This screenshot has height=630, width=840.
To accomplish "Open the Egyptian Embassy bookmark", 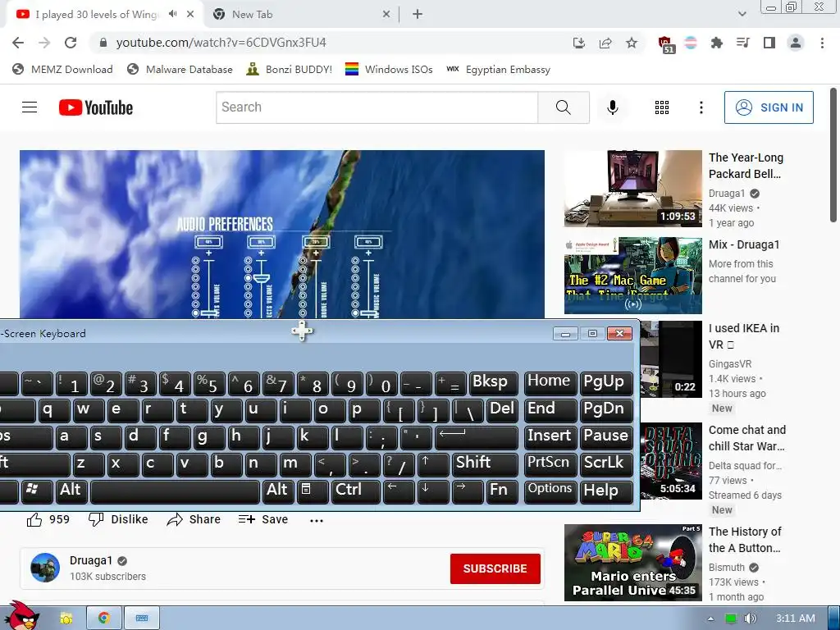I will [x=498, y=70].
